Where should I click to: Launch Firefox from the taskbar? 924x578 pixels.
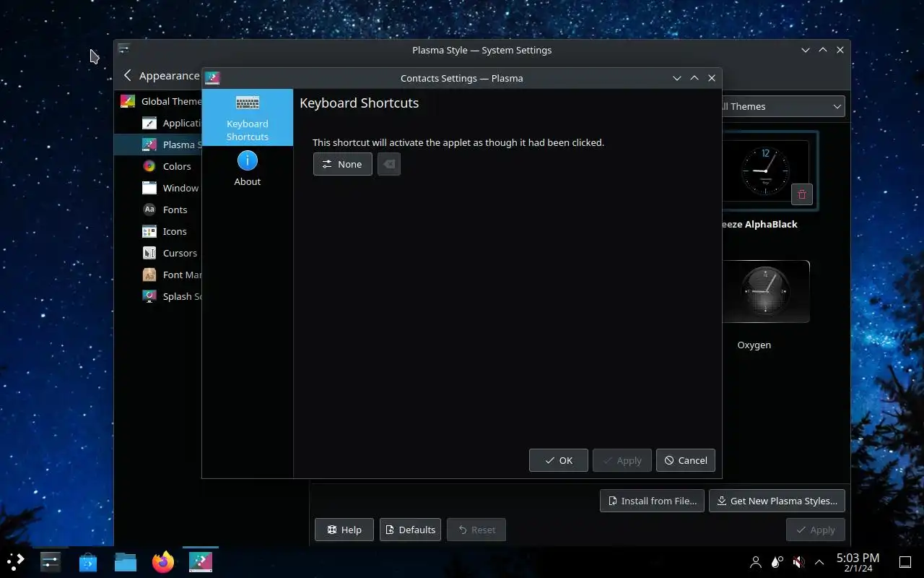pos(163,561)
